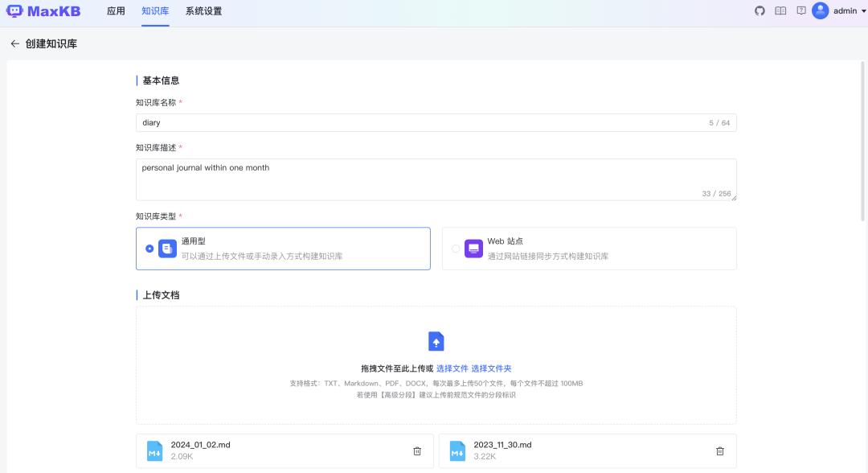Open the admin dropdown in the header
This screenshot has height=473, width=868.
click(x=840, y=10)
